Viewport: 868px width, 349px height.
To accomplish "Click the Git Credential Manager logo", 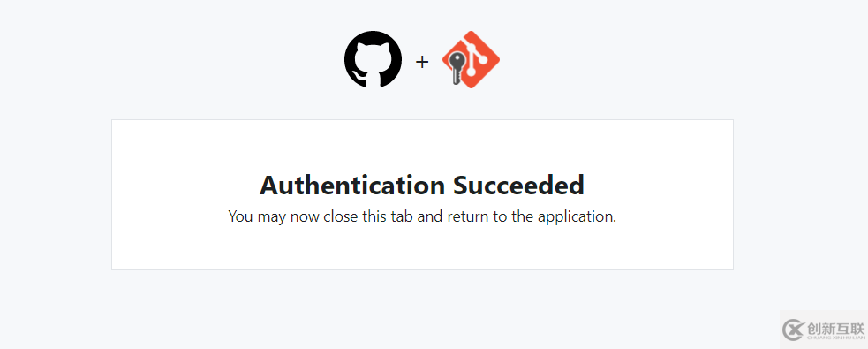I will 471,60.
